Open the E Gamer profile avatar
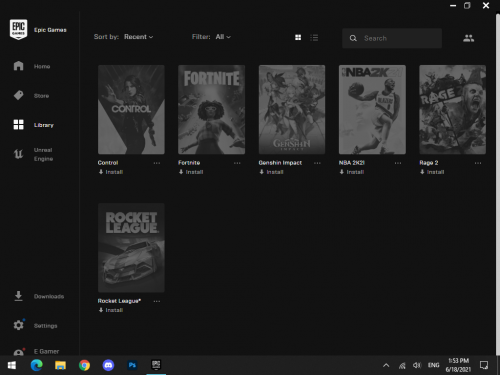Image resolution: width=500 pixels, height=375 pixels. tap(19, 352)
